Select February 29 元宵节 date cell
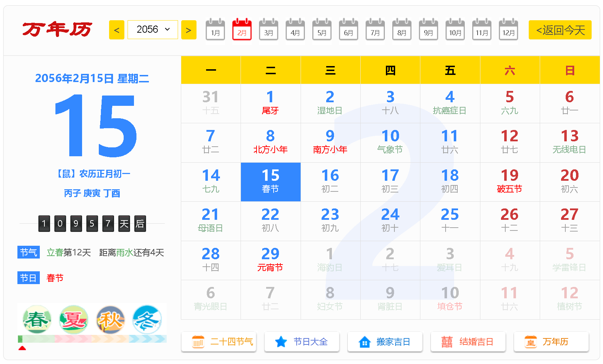This screenshot has height=364, width=603. [270, 260]
